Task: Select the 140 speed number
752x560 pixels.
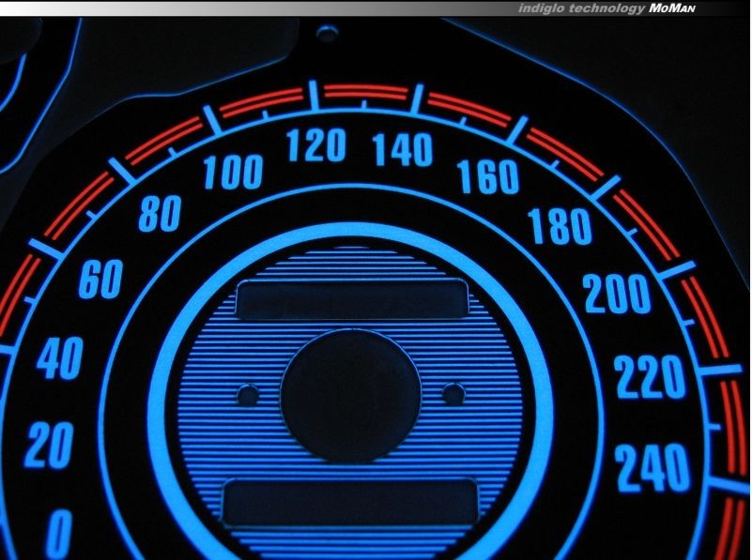Action: [402, 150]
